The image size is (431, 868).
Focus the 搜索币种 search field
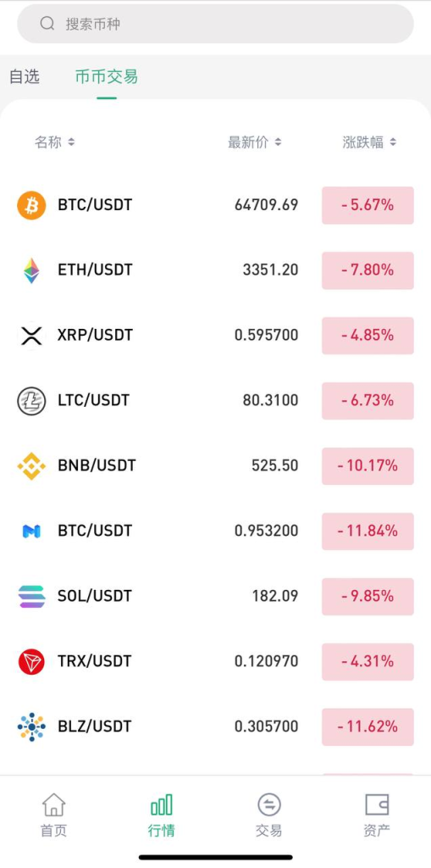[x=215, y=24]
